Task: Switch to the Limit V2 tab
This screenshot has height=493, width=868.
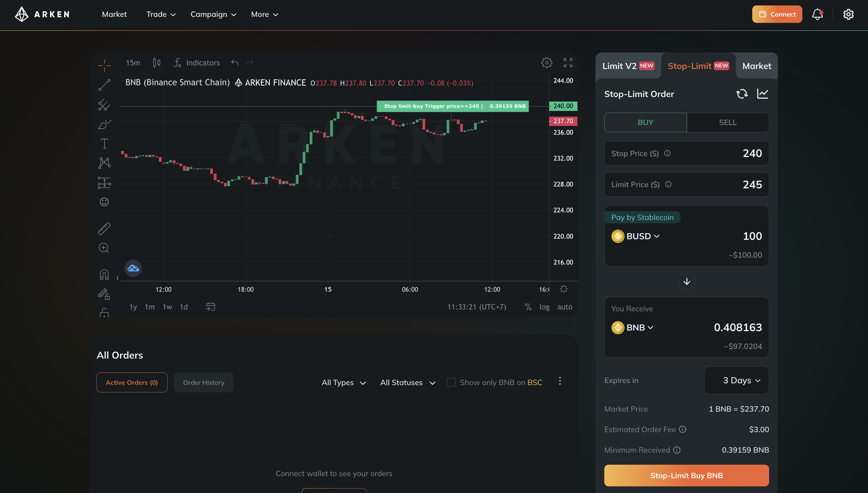Action: (628, 66)
